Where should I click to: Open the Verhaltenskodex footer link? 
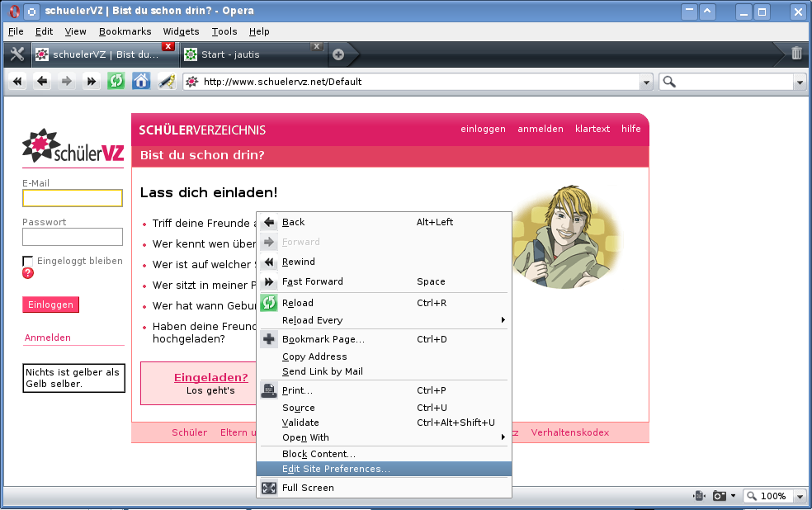point(570,432)
